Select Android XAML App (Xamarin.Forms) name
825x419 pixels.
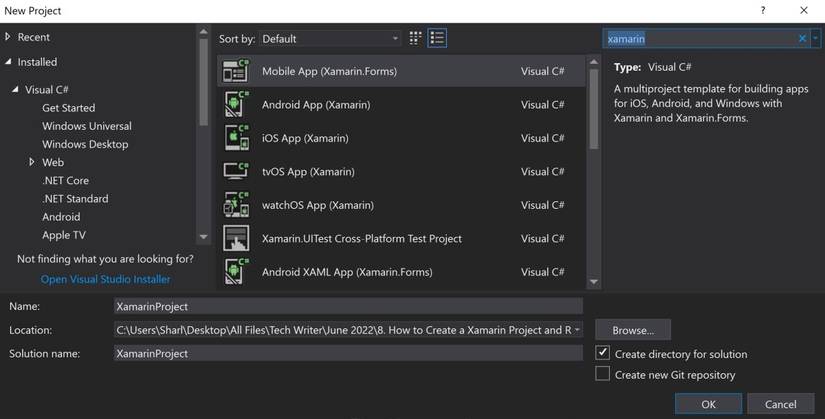[x=347, y=272]
